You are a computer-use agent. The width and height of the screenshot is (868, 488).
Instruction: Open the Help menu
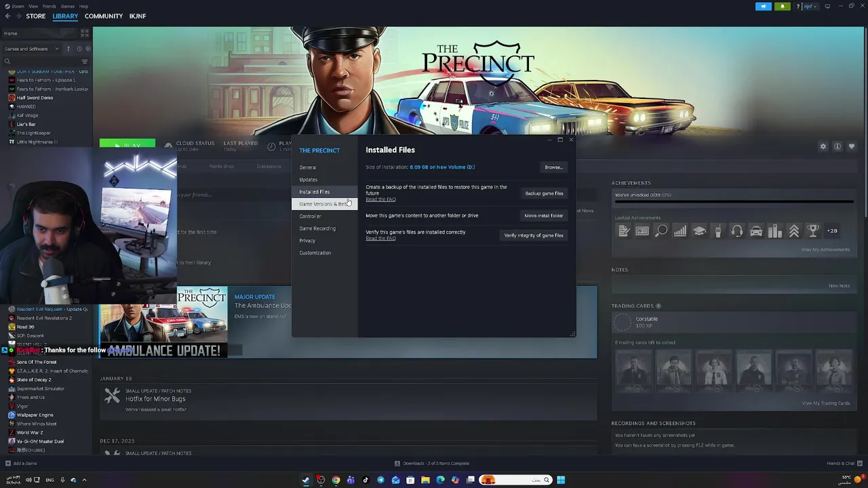pyautogui.click(x=83, y=6)
